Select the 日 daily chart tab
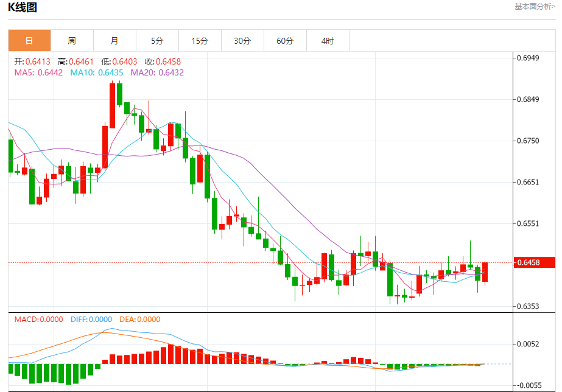Viewport: 562px width, 392px height. point(29,41)
